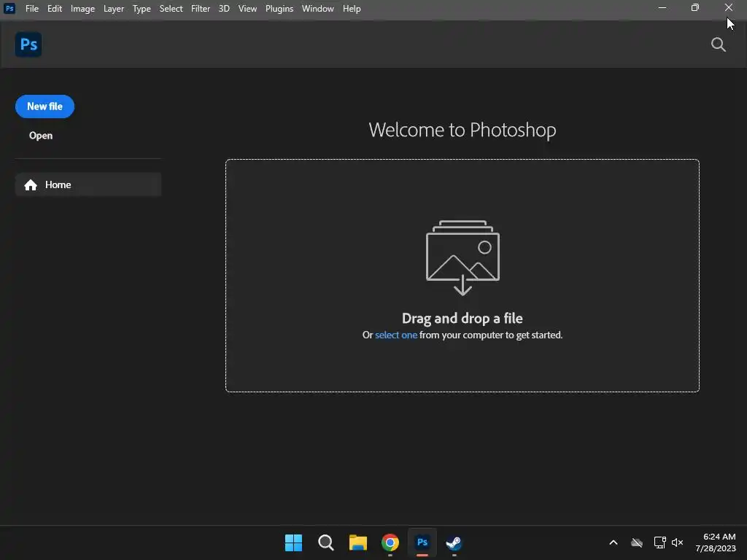Click the OneDrive cloud tray icon

pos(636,542)
